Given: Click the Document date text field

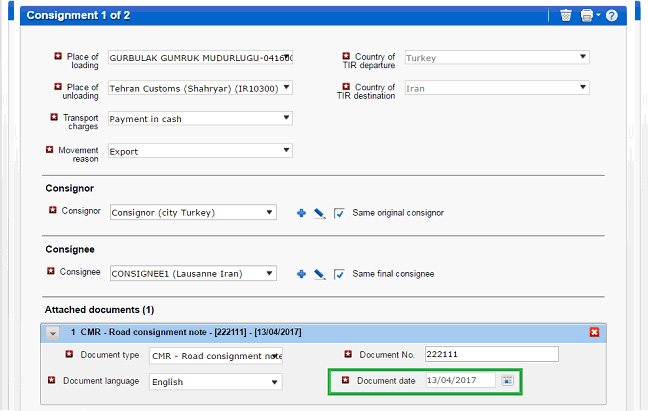Looking at the screenshot, I should (459, 380).
